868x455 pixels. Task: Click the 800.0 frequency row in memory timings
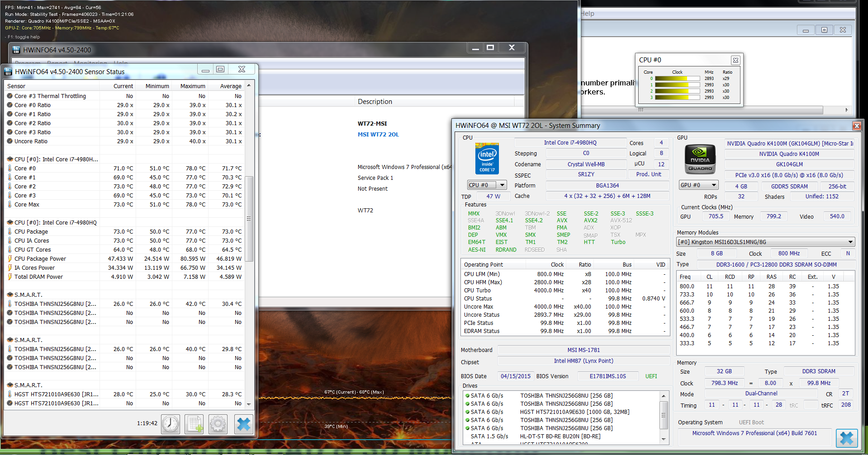[764, 286]
